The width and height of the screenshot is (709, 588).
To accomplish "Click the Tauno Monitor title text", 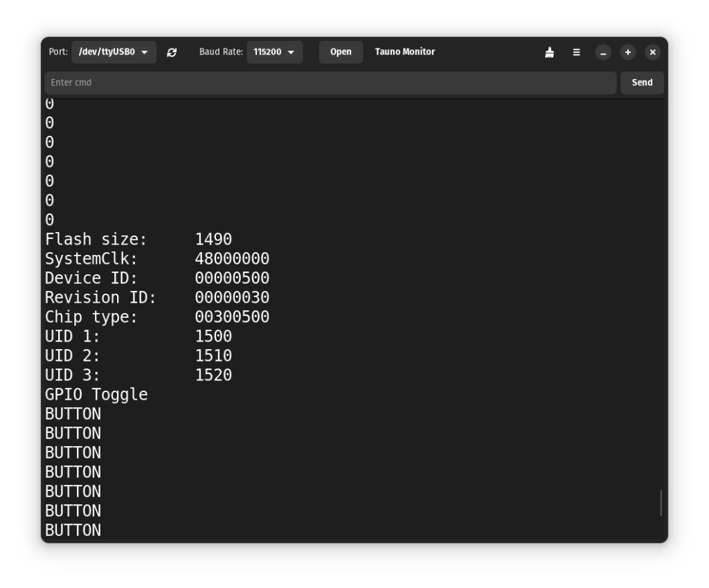I will tap(404, 52).
